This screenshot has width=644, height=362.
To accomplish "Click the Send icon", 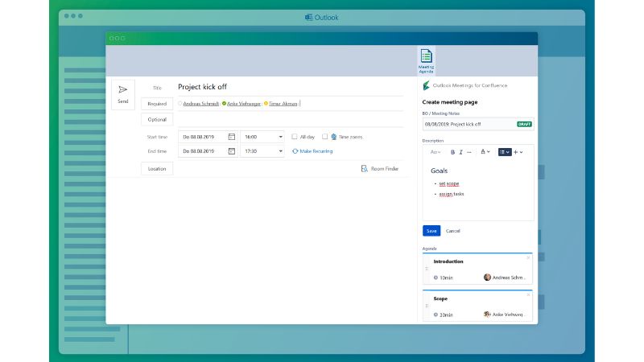I will click(x=123, y=93).
